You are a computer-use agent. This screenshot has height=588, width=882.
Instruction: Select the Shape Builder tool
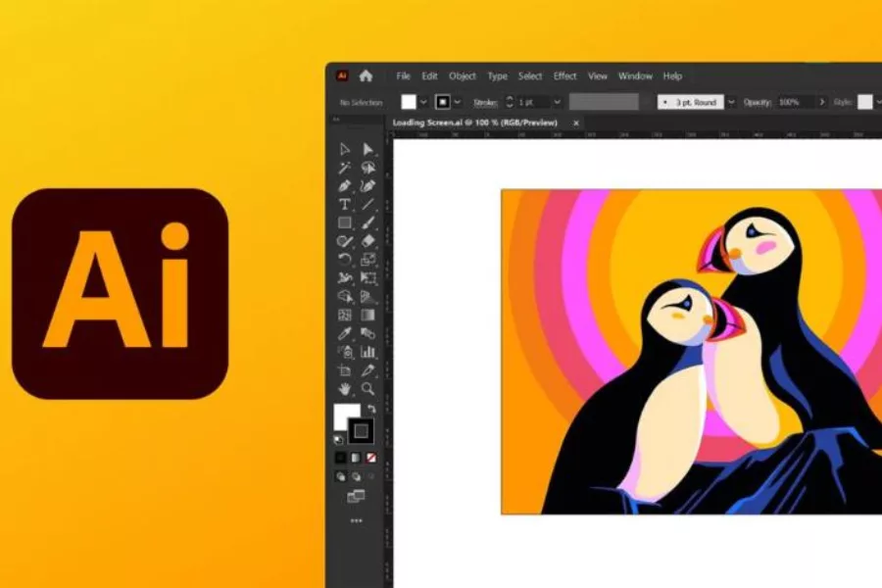(345, 297)
